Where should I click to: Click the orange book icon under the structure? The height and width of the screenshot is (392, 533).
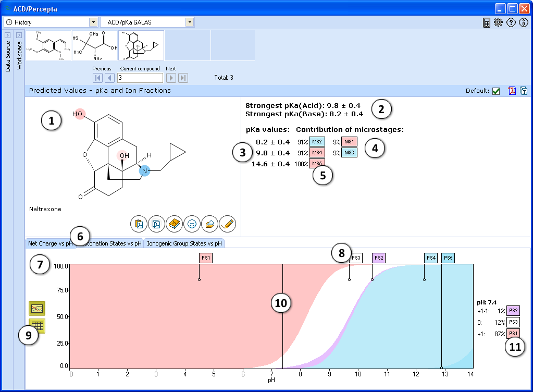tap(175, 224)
